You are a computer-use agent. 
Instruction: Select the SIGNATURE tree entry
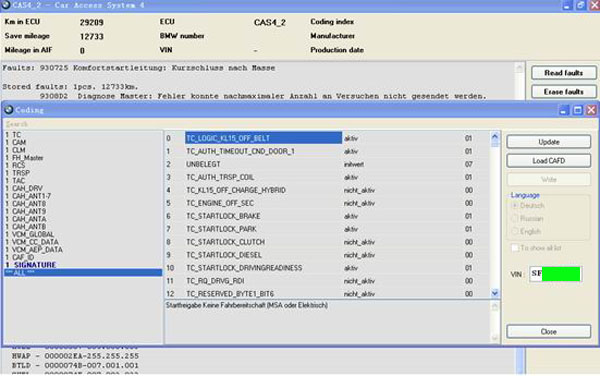(35, 265)
